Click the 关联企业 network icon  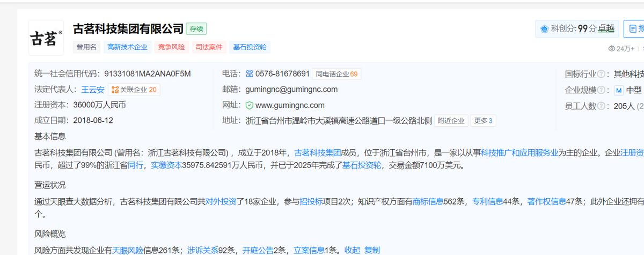click(115, 90)
